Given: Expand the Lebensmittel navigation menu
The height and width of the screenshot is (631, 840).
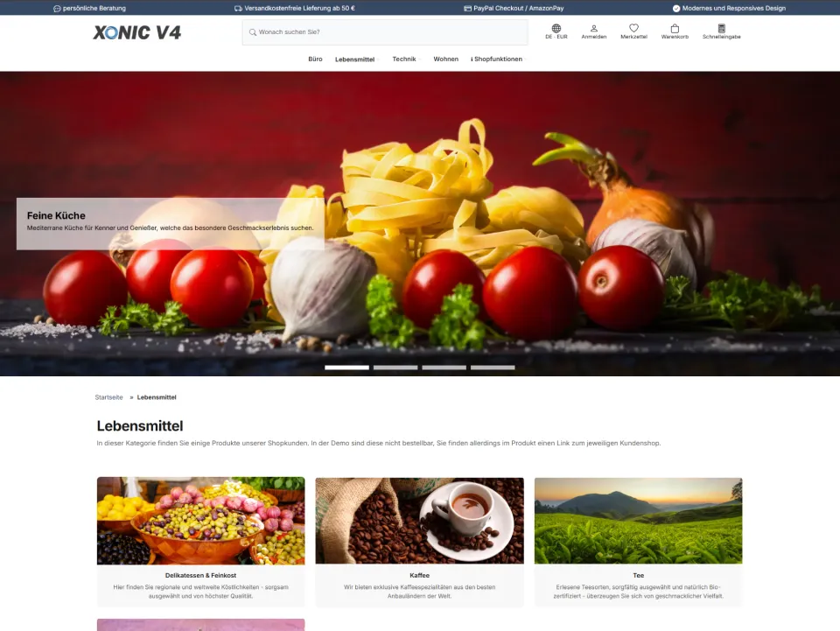Looking at the screenshot, I should pyautogui.click(x=357, y=60).
